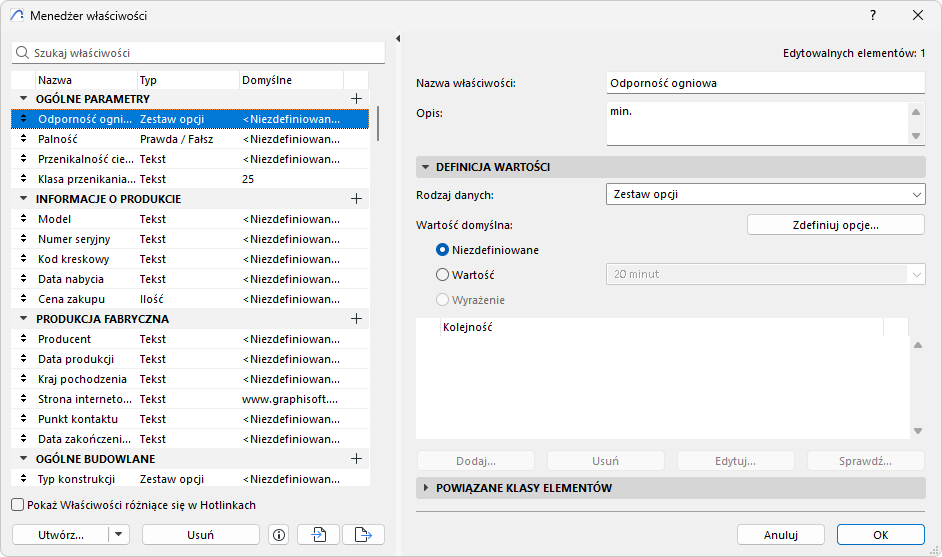This screenshot has width=942, height=557.
Task: Enable Pokaż Właściwości różniące się w Hotlinkach
Action: click(18, 506)
